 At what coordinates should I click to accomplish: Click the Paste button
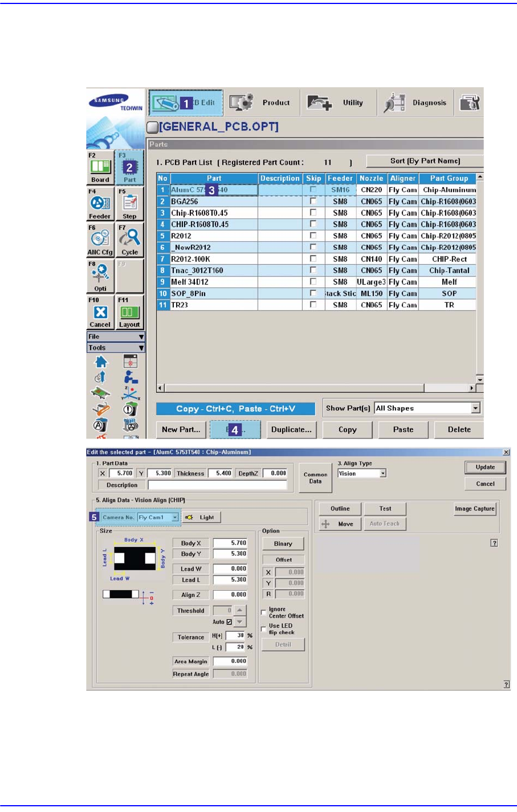(403, 430)
